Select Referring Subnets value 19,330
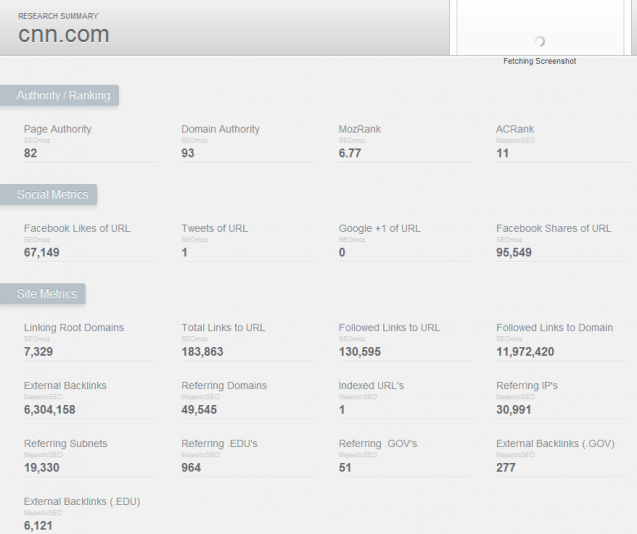637x534 pixels. (41, 468)
